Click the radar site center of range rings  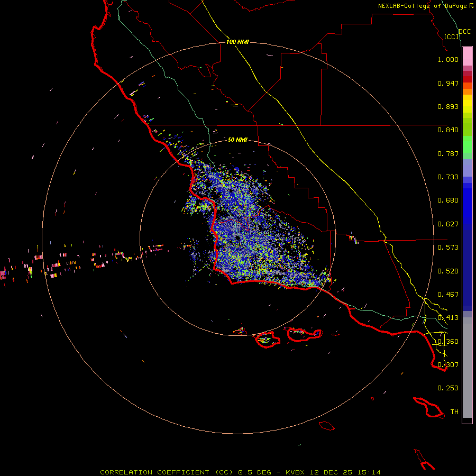pyautogui.click(x=237, y=237)
